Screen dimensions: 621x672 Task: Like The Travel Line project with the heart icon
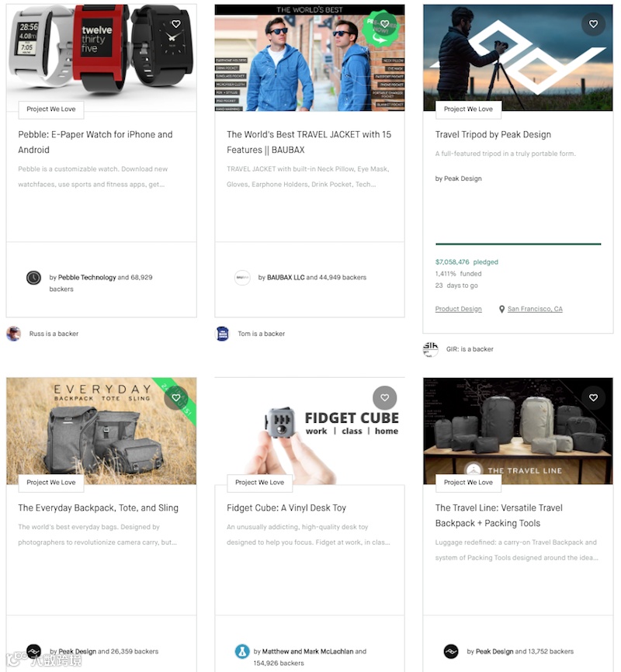pos(593,398)
